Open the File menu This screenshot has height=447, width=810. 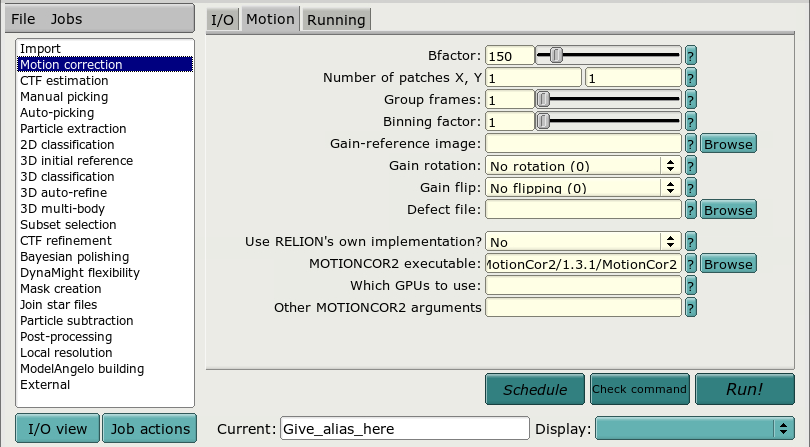(23, 19)
